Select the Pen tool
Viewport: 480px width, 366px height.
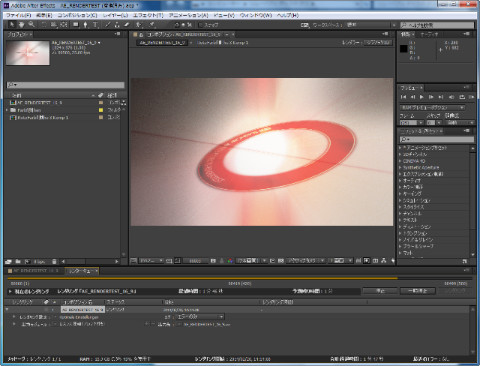pos(86,25)
